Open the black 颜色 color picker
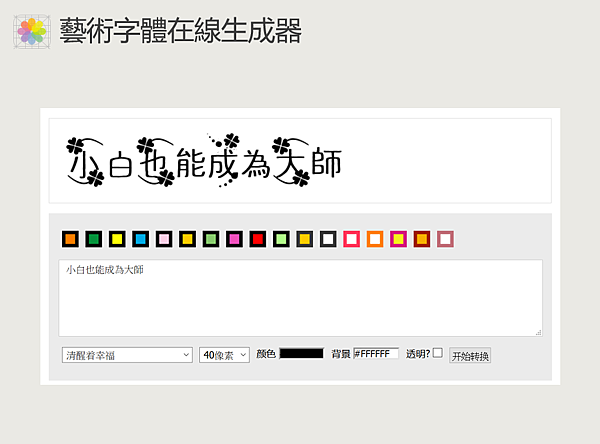The height and width of the screenshot is (444, 600). click(x=302, y=353)
